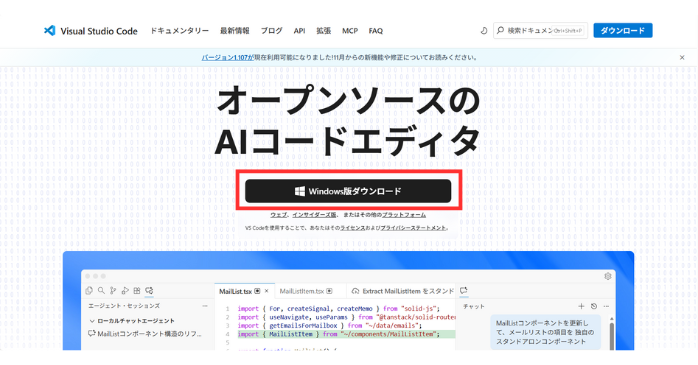The width and height of the screenshot is (698, 365).
Task: Open the ブログ menu item
Action: (x=272, y=31)
